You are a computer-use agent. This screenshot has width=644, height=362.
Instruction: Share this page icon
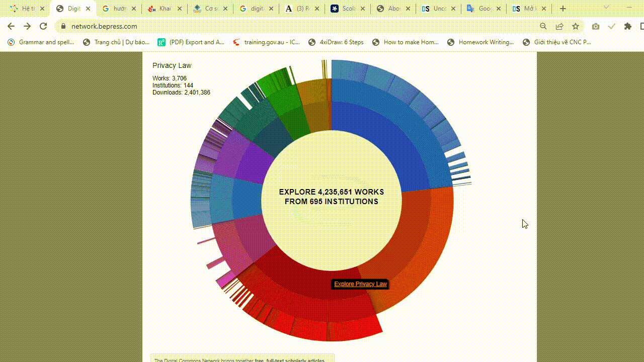[x=559, y=26]
